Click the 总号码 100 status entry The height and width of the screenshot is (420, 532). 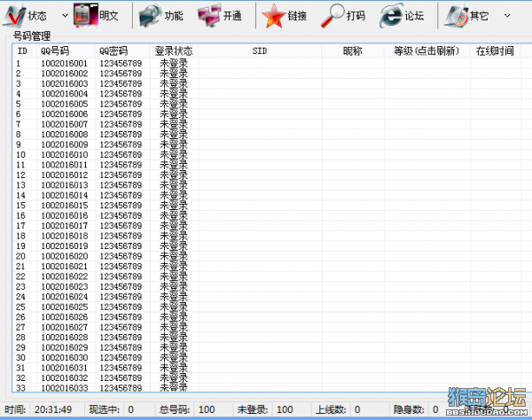click(x=187, y=409)
